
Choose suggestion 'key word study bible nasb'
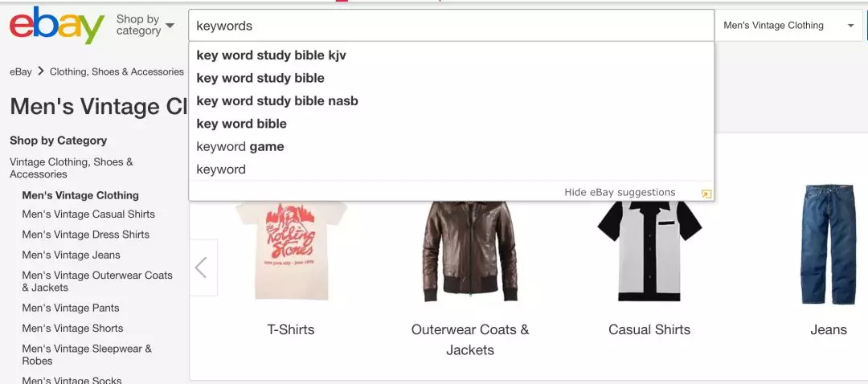pyautogui.click(x=277, y=100)
